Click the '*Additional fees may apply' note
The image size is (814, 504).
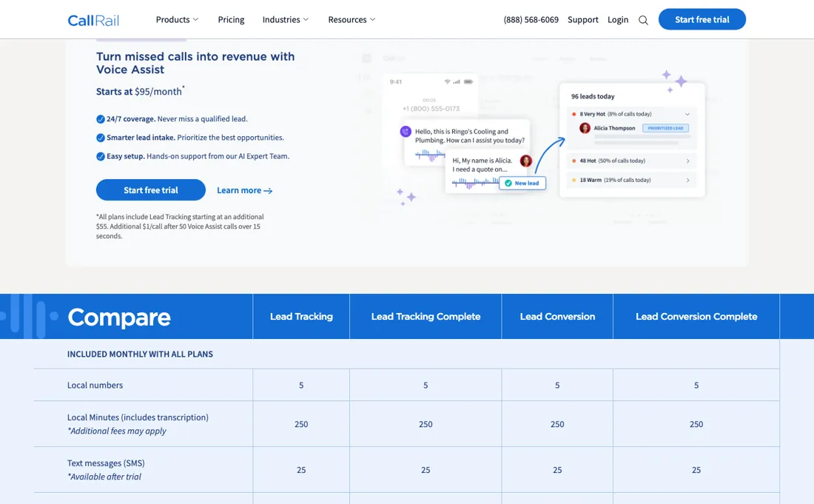point(117,431)
